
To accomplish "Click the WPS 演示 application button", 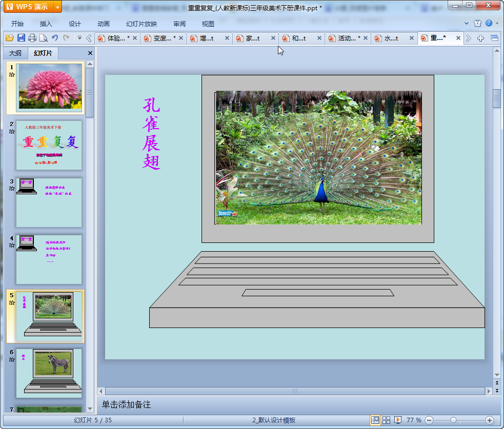I will 29,7.
